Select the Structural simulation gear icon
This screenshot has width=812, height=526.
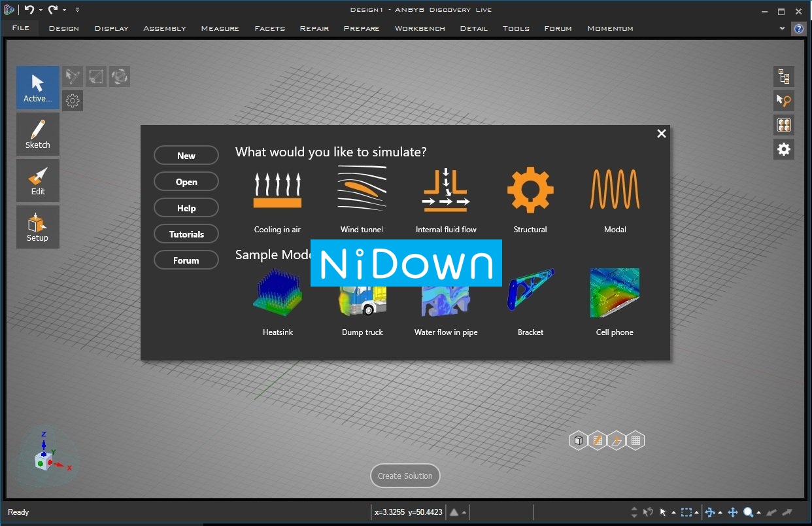(x=530, y=189)
